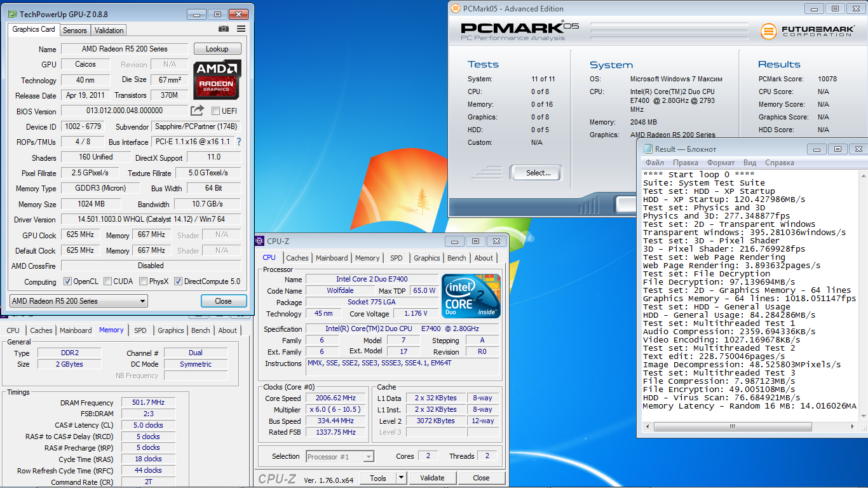
Task: Click the Subvendor Sapphire/PCPartner field
Action: pyautogui.click(x=196, y=126)
